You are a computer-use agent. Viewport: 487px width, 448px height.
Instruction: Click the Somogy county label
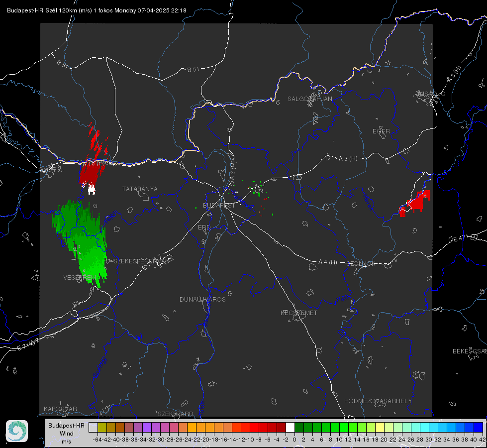(x=99, y=368)
